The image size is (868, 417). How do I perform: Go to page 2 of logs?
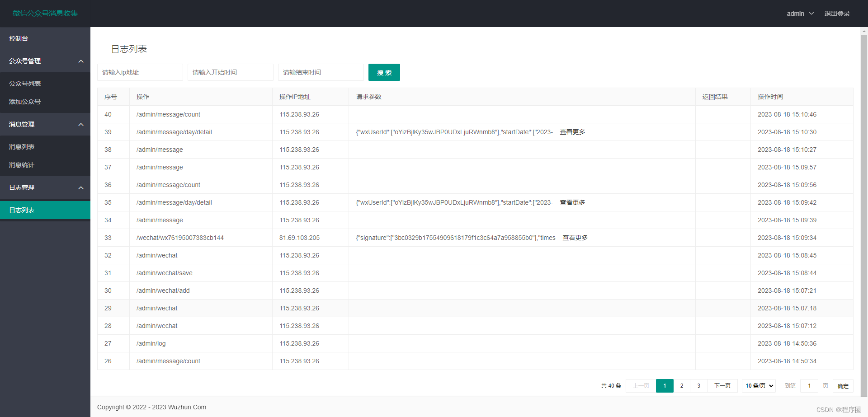(682, 386)
